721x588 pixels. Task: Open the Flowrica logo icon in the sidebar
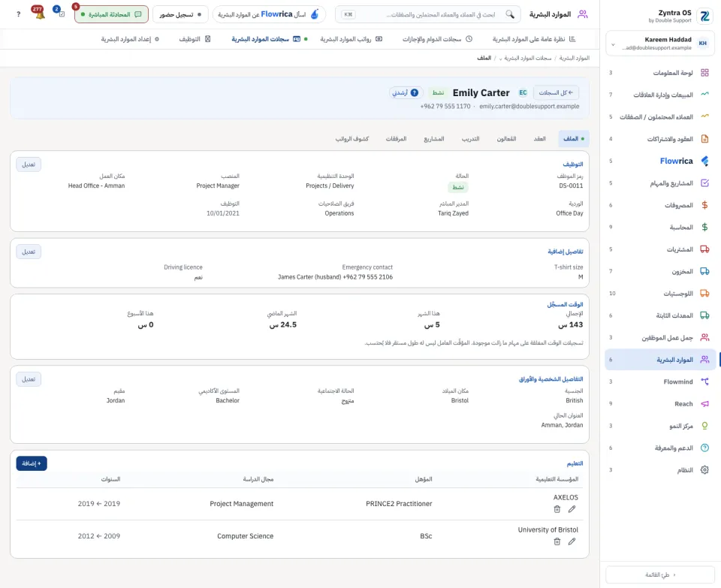[704, 161]
